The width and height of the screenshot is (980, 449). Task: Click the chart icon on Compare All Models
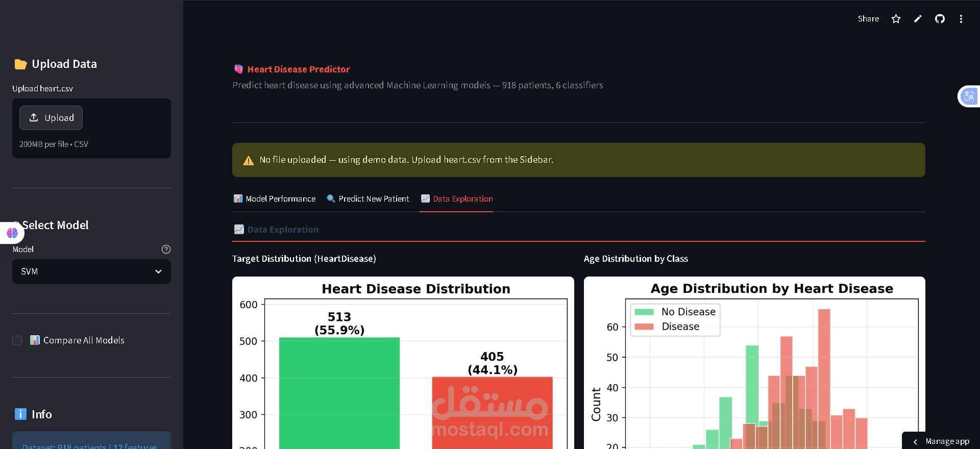pyautogui.click(x=35, y=340)
